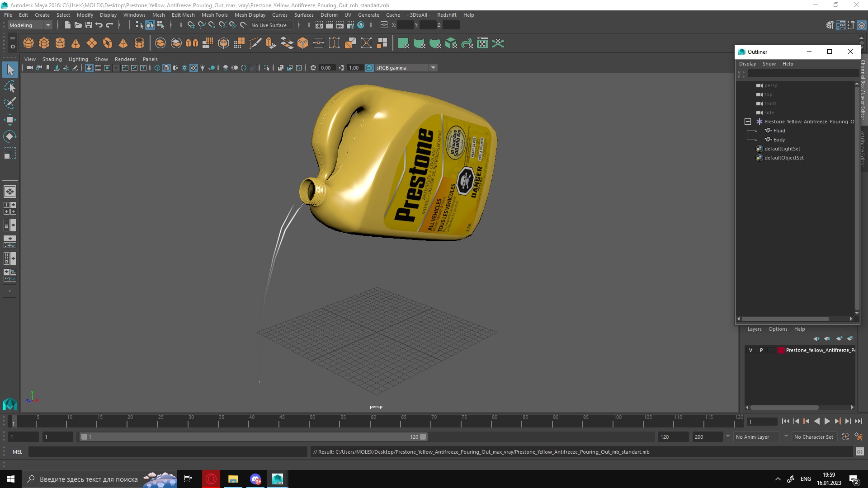Select the Rotate tool in toolbox
The image size is (868, 488).
[10, 136]
